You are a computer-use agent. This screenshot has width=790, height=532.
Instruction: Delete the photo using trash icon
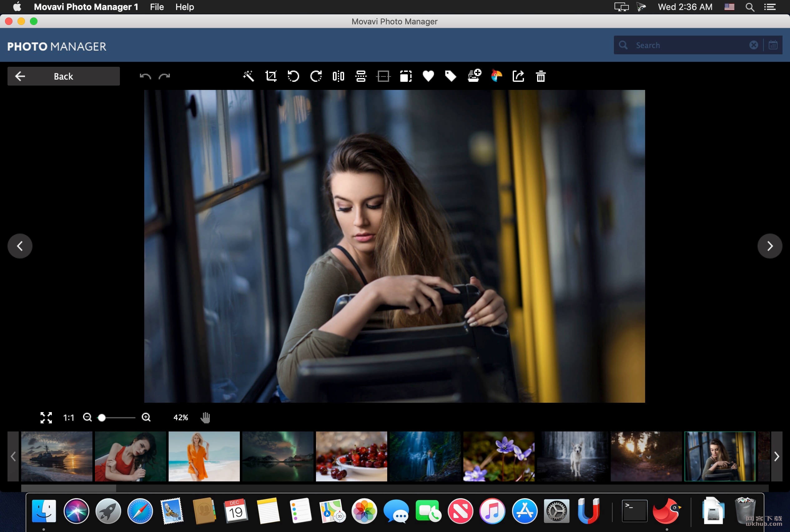(541, 76)
